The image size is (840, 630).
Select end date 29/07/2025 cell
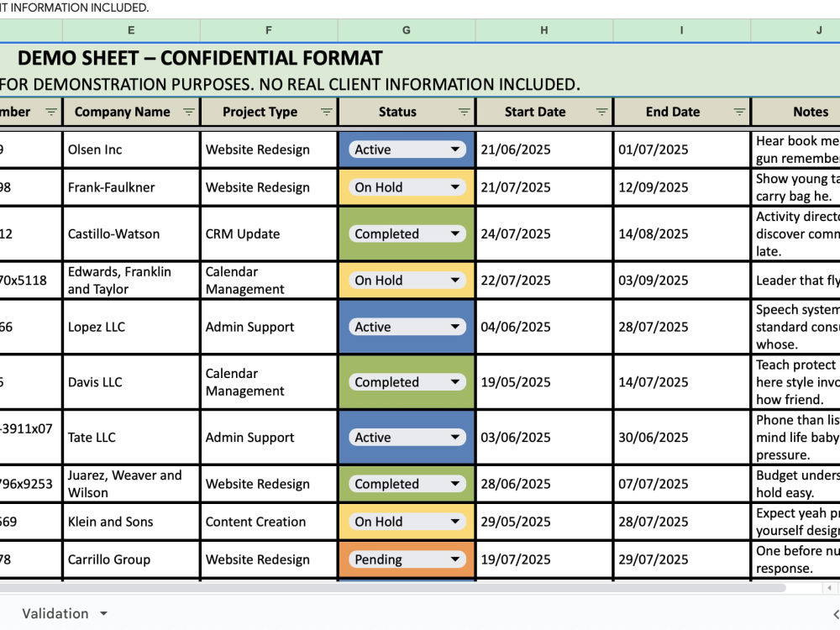click(682, 559)
